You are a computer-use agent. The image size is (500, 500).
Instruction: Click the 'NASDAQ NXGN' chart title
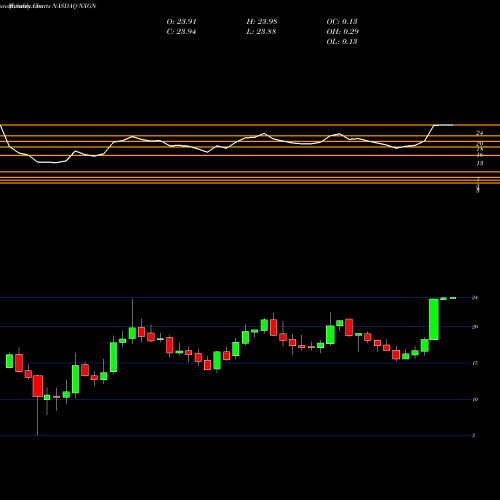click(x=73, y=6)
